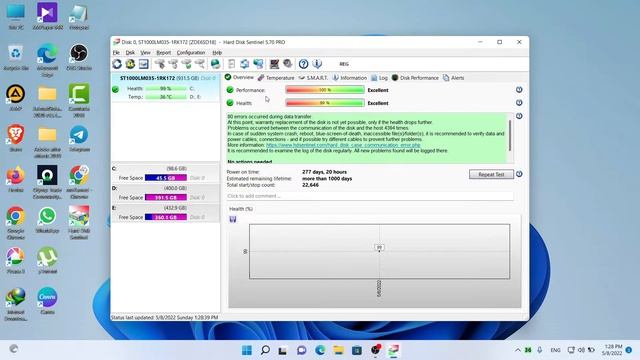Click the D: drive free space bar
Screen dimensions: 640x360
click(x=166, y=198)
